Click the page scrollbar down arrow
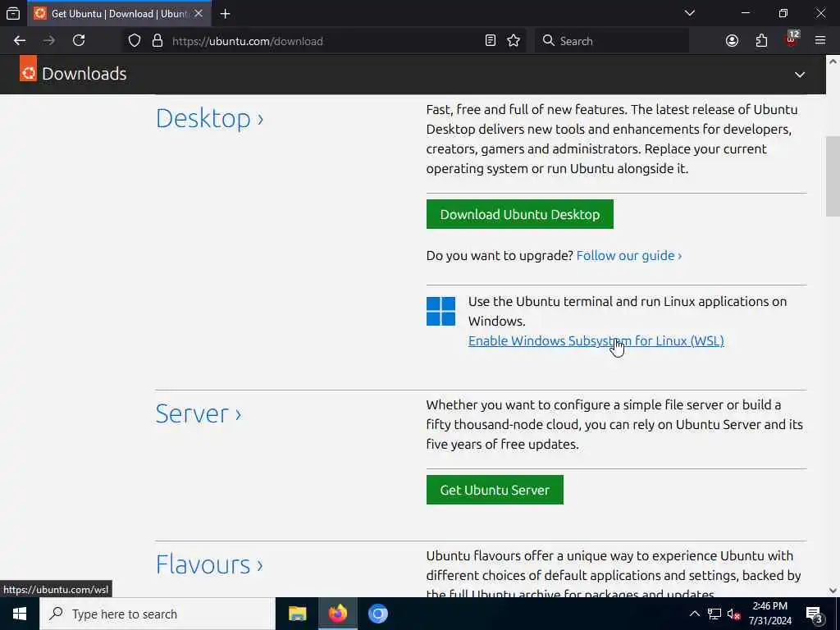 coord(833,591)
